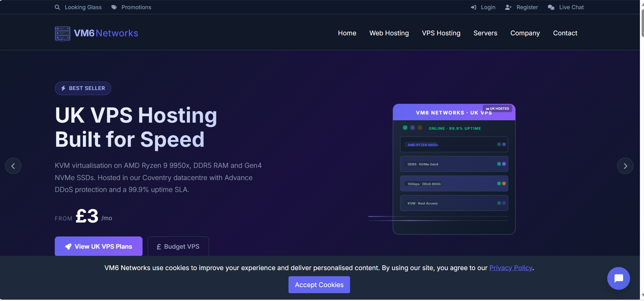Click the Promotions tag icon
This screenshot has height=301, width=644.
114,7
